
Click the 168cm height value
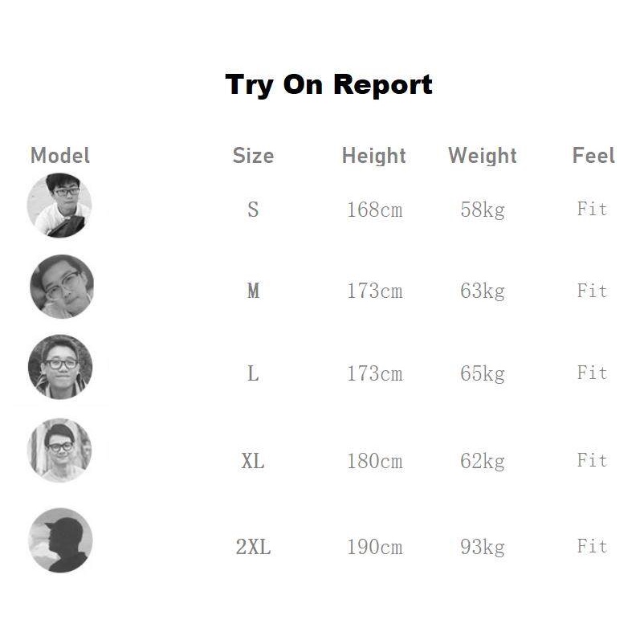374,210
